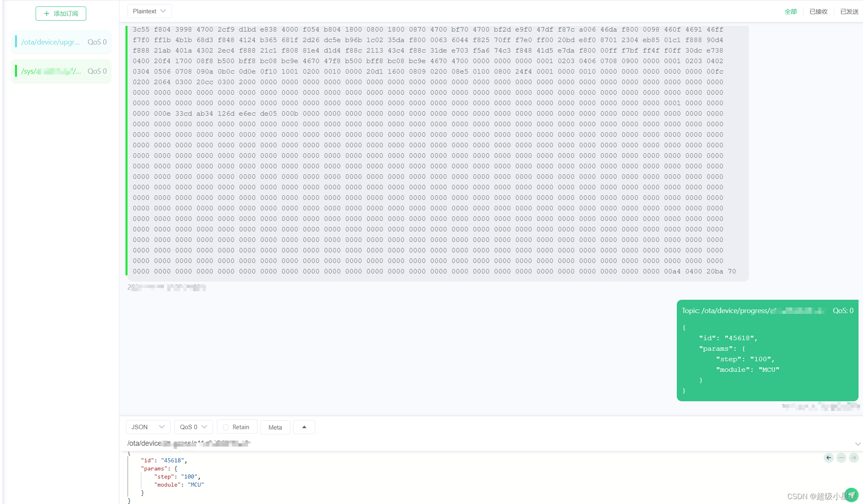This screenshot has width=863, height=504.
Task: Switch to the 全部 messages tab
Action: [x=790, y=11]
